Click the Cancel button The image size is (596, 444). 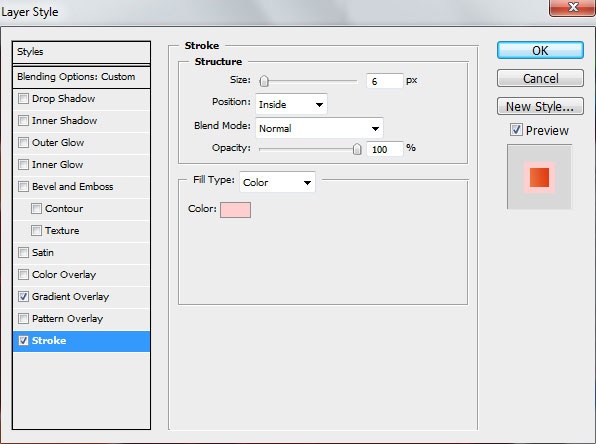[x=540, y=78]
